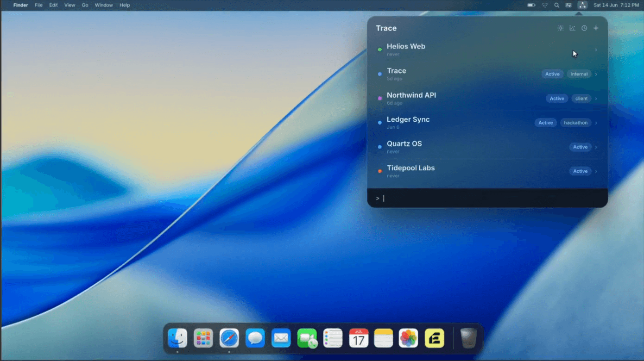644x361 pixels.
Task: Expand the Ledger Sync row chevron
Action: (x=596, y=123)
